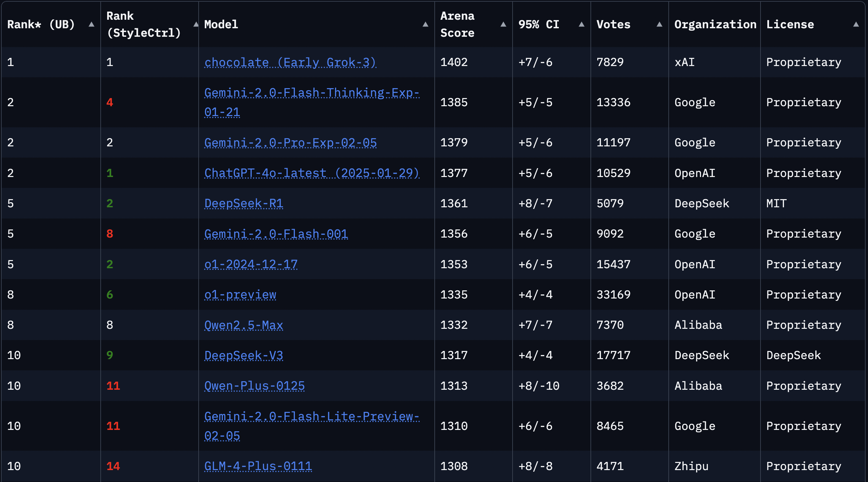The height and width of the screenshot is (482, 868).
Task: Click Rank (StyleCtrl) sort arrow
Action: [196, 25]
